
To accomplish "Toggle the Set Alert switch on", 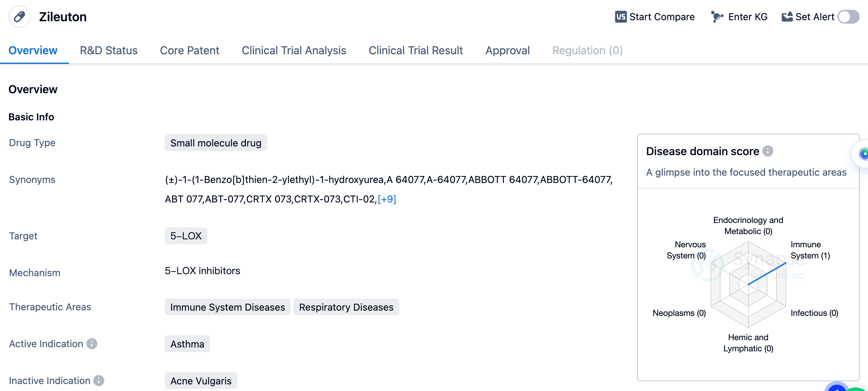I will click(x=848, y=17).
